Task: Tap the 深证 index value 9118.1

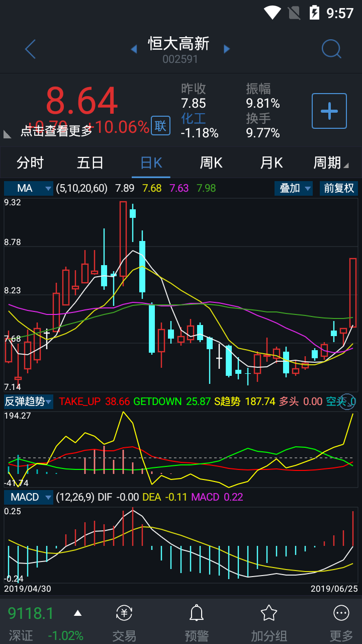Action: (31, 613)
